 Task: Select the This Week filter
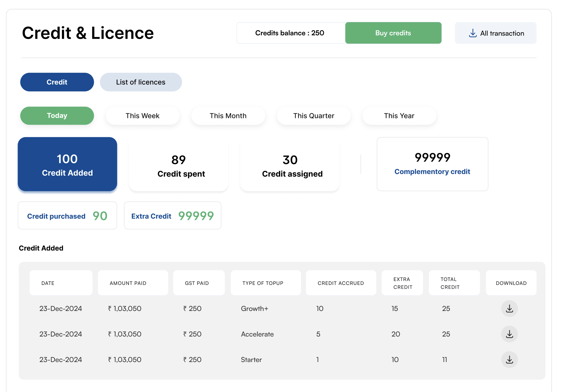(x=143, y=116)
